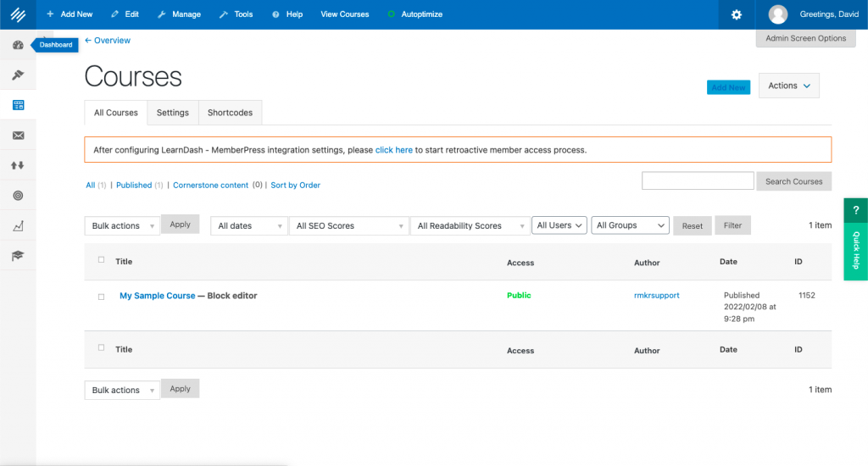Click the envelope icon in sidebar
The width and height of the screenshot is (868, 466).
[x=18, y=136]
